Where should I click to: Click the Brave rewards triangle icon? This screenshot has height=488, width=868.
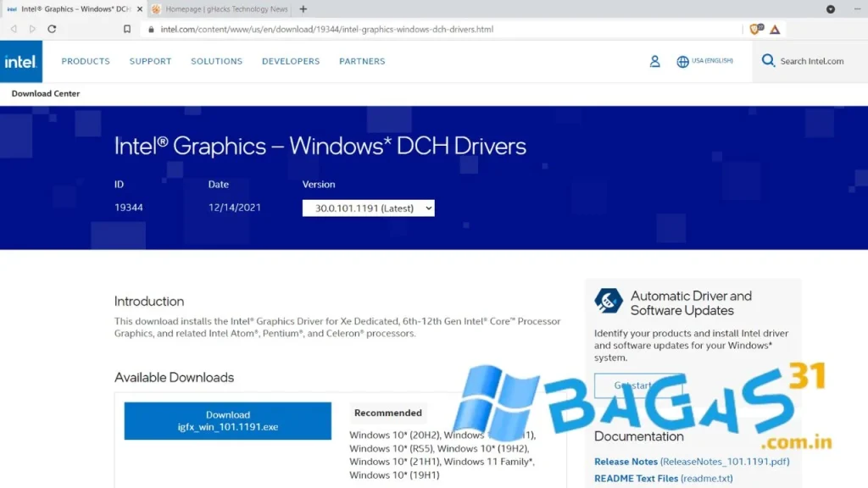[x=775, y=30]
